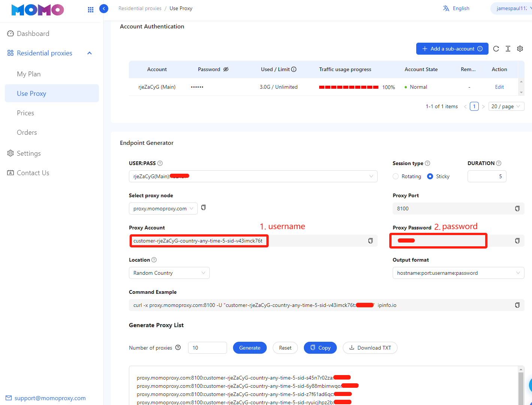Click the Proxy Account username field

[253, 241]
